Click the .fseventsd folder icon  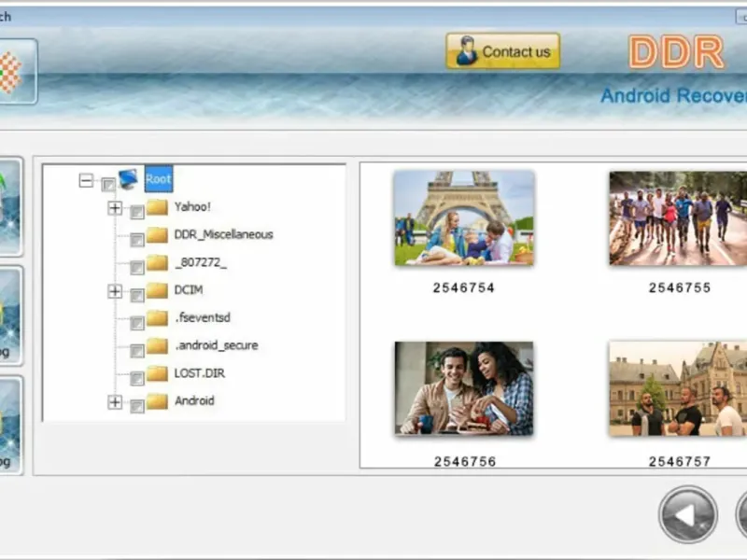(157, 317)
